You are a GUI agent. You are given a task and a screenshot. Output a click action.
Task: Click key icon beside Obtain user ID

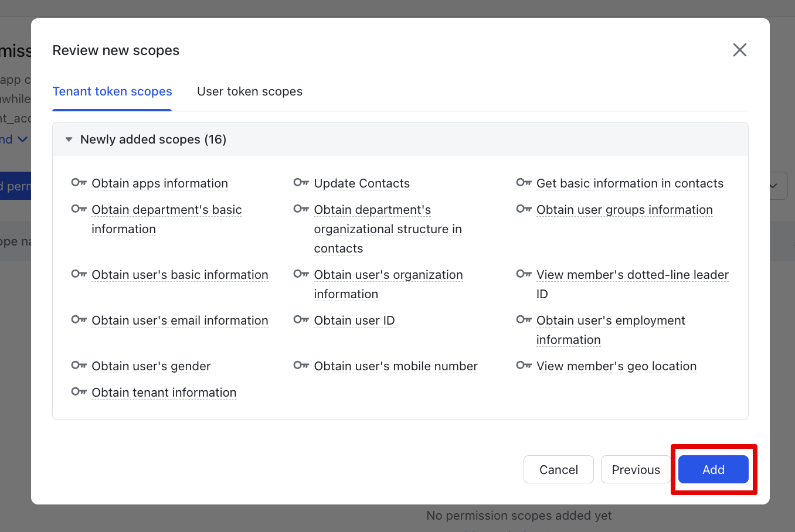[x=301, y=320]
